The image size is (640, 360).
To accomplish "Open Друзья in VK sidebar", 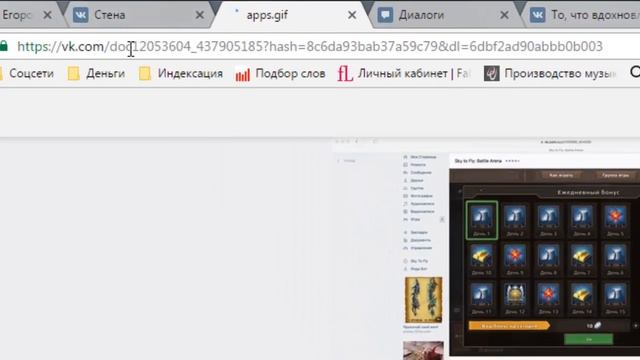I will coord(413,180).
